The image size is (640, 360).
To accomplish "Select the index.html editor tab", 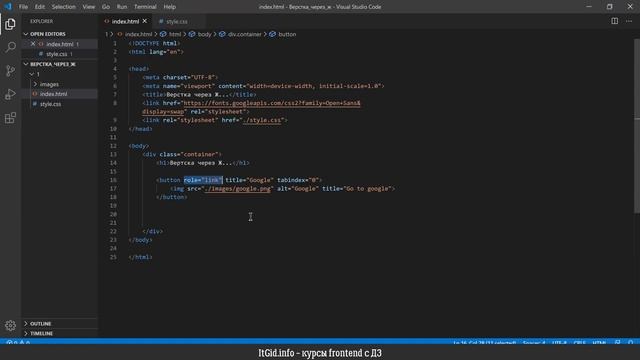I will pos(125,21).
